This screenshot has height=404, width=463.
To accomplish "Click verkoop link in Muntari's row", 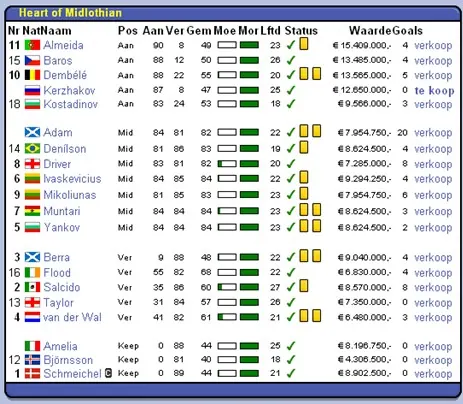I will [433, 211].
